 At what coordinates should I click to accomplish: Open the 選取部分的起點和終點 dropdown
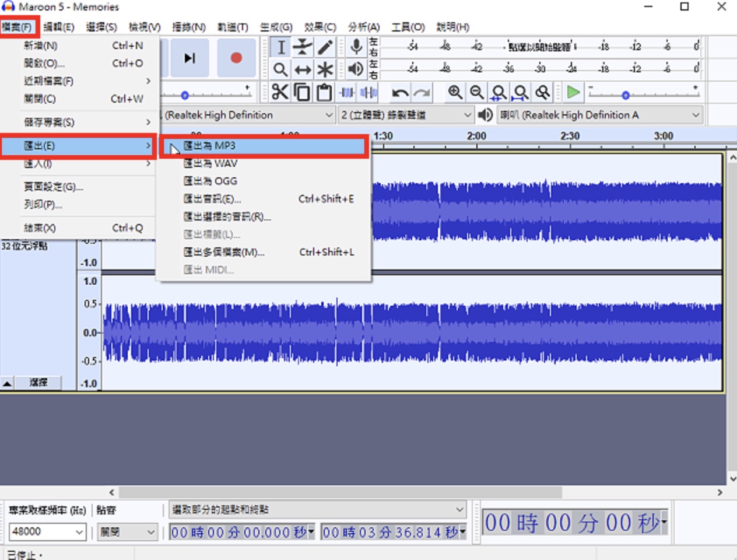(x=317, y=510)
